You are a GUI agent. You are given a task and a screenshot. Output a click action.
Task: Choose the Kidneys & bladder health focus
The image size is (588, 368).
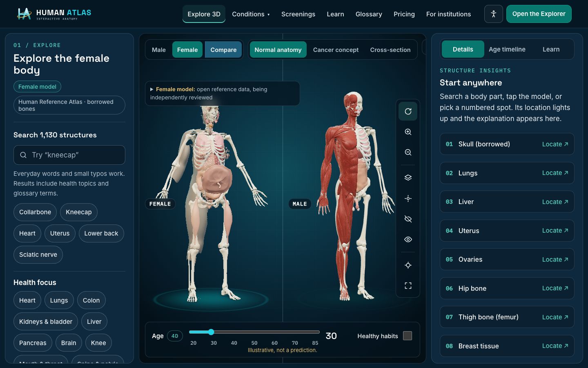tap(46, 322)
